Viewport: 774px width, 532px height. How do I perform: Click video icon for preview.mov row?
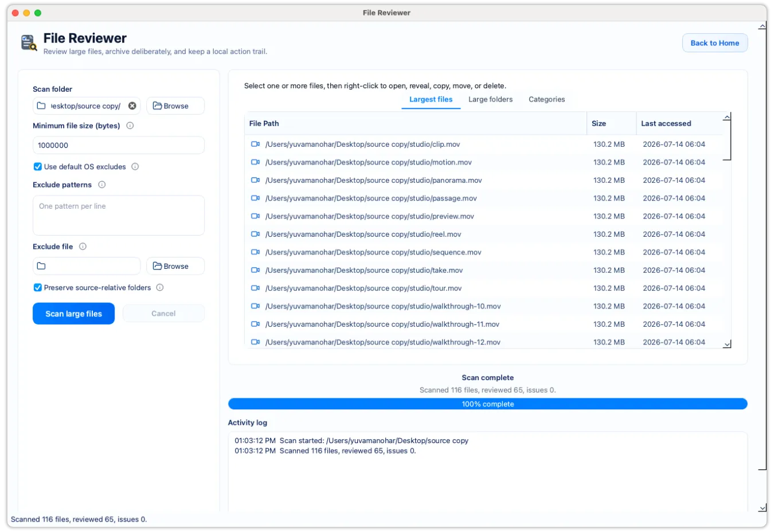coord(256,216)
